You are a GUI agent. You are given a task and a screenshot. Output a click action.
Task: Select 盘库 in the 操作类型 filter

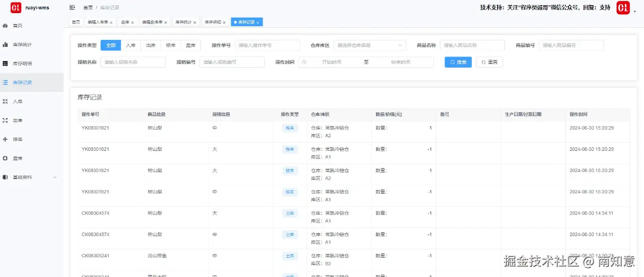[191, 45]
